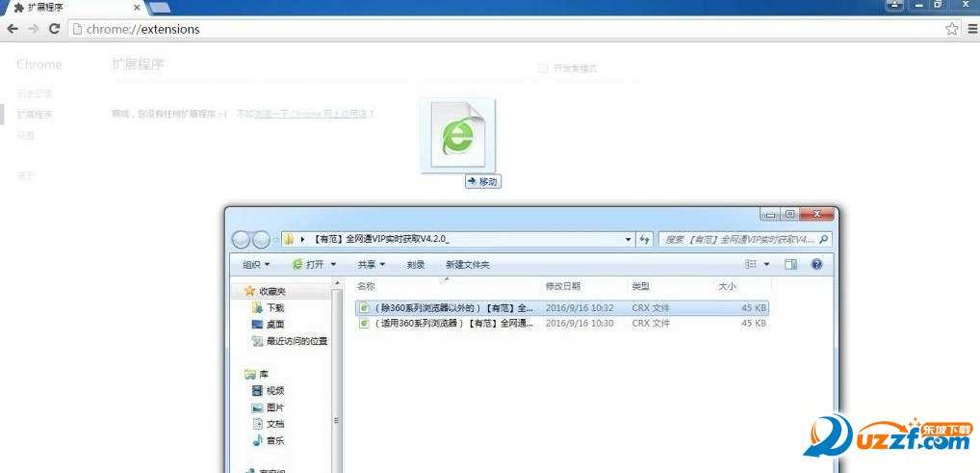Toggle the Explorer preview pane icon
980x473 pixels.
pos(790,264)
